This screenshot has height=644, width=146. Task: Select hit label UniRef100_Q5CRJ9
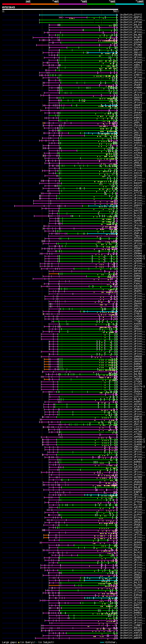(x=131, y=95)
